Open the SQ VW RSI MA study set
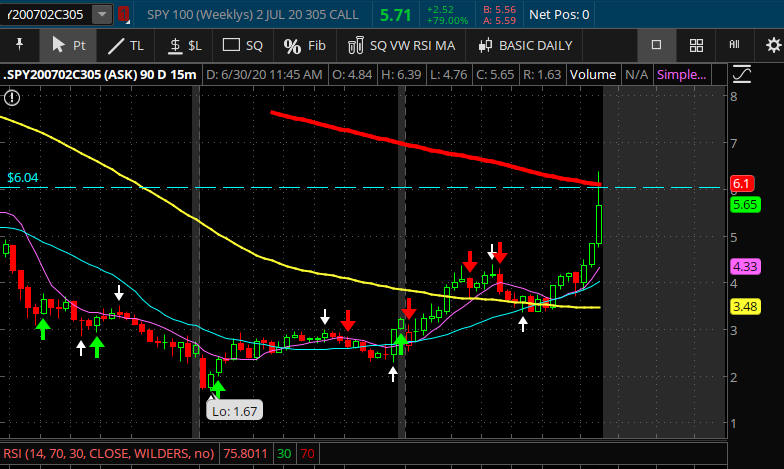Image resolution: width=784 pixels, height=469 pixels. tap(402, 46)
